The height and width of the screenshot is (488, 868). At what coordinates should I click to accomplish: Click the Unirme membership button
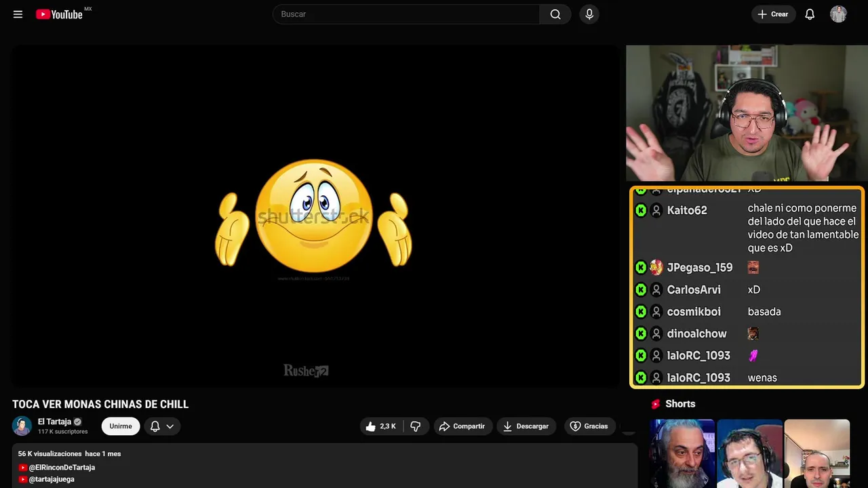coord(121,426)
